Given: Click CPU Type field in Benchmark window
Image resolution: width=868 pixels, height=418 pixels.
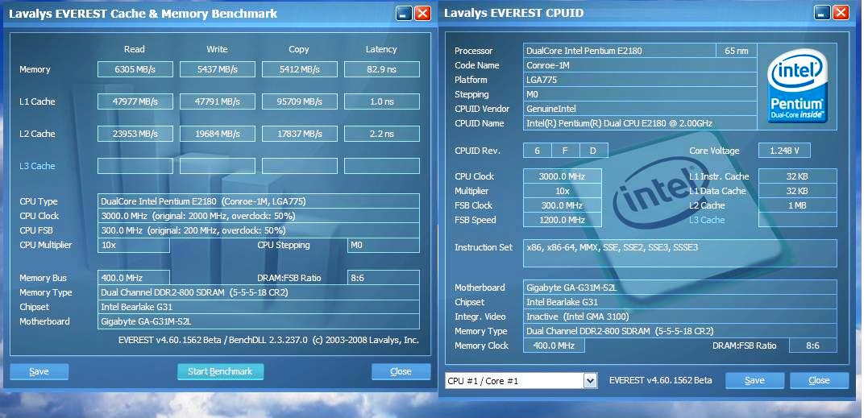Looking at the screenshot, I should (x=259, y=201).
